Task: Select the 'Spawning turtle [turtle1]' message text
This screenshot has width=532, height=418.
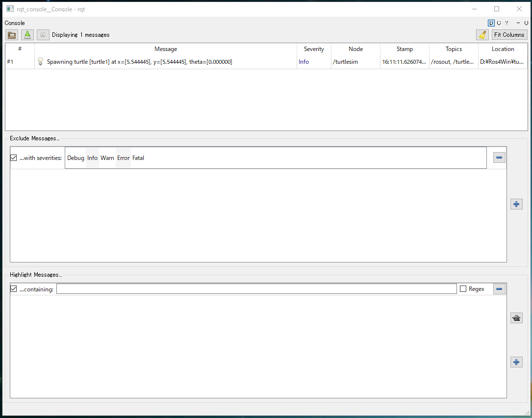Action: [139, 62]
